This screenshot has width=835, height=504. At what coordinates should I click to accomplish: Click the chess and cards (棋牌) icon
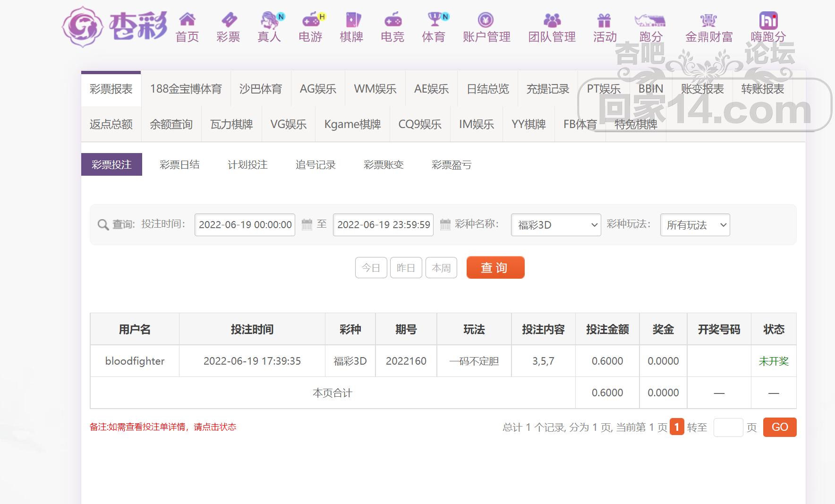[x=352, y=20]
